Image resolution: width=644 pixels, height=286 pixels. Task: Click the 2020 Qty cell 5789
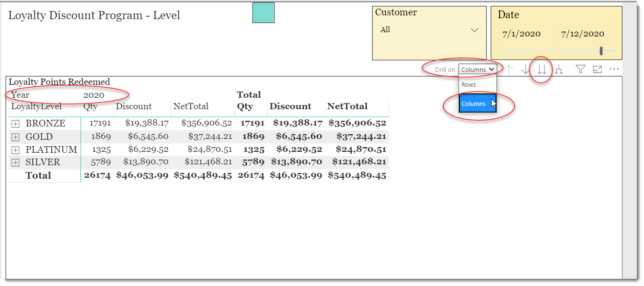click(x=101, y=162)
